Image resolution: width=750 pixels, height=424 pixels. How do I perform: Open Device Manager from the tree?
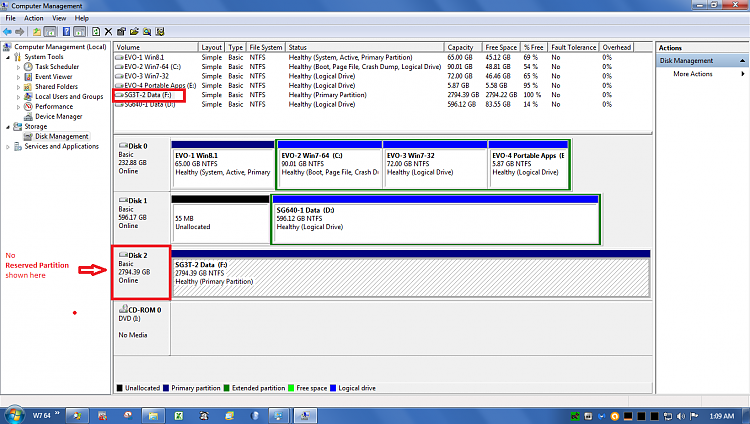click(x=58, y=117)
